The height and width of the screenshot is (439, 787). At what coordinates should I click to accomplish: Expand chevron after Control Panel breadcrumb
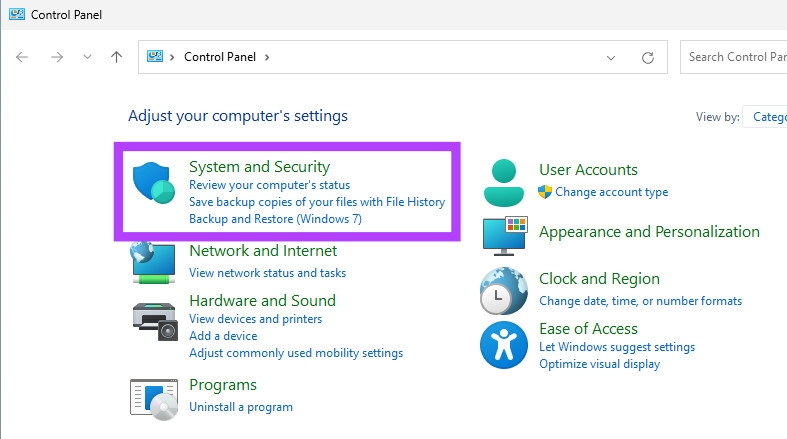tap(267, 57)
